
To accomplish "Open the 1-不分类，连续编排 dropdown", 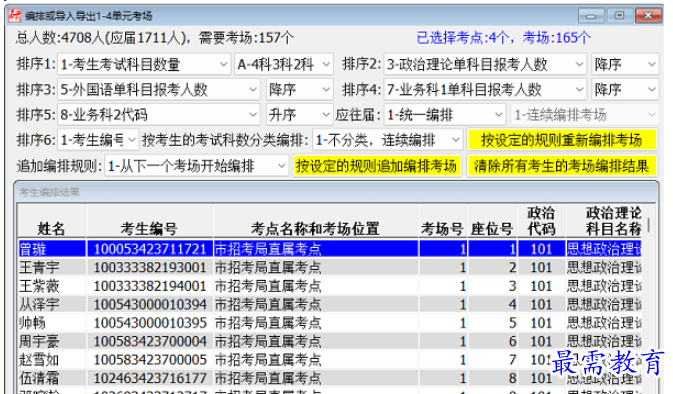I will pyautogui.click(x=388, y=140).
